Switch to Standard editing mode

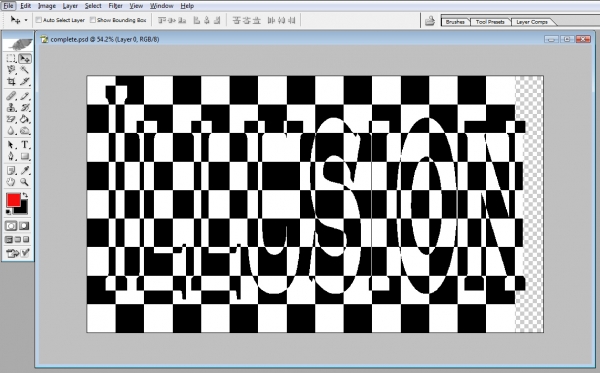(11, 226)
